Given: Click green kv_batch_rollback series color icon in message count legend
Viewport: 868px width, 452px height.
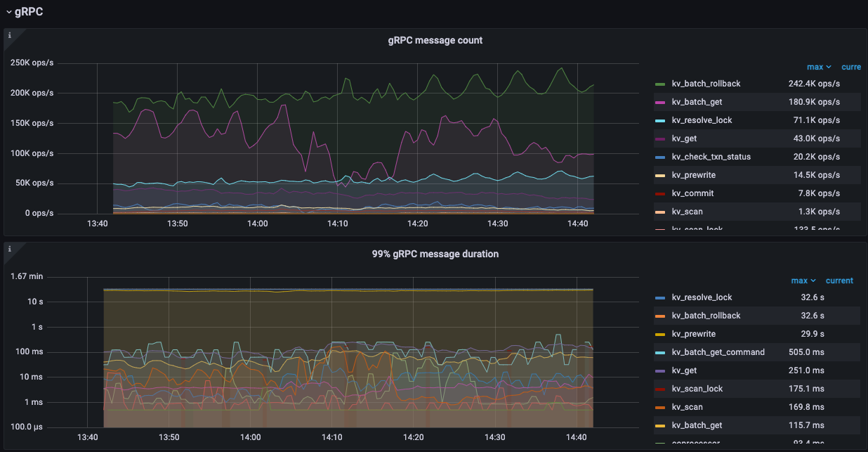Looking at the screenshot, I should [660, 84].
